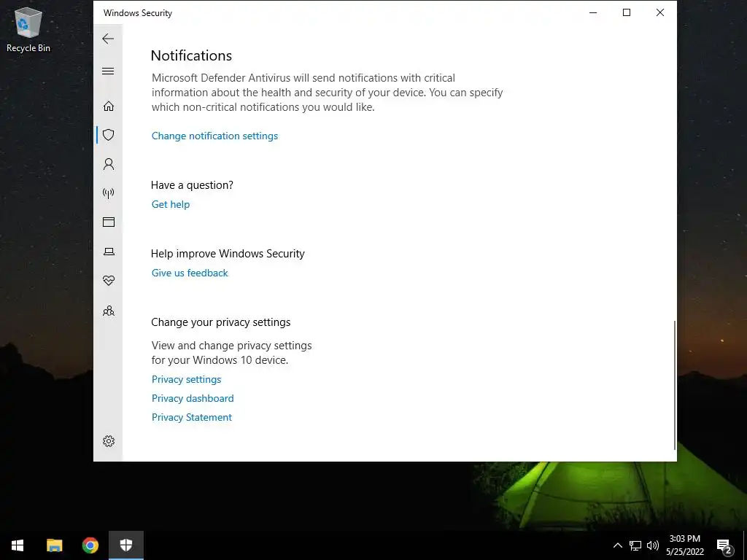The height and width of the screenshot is (560, 747).
Task: Launch File Explorer from taskbar
Action: [x=54, y=545]
